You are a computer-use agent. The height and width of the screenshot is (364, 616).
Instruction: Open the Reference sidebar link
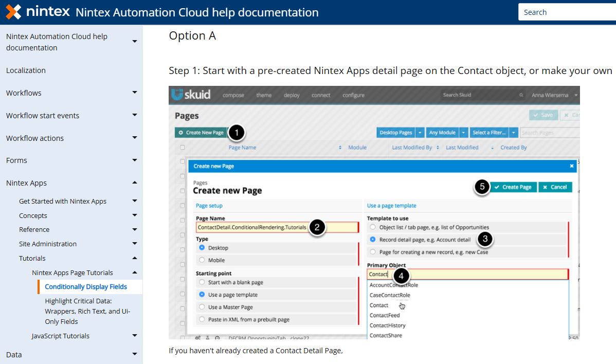(34, 229)
